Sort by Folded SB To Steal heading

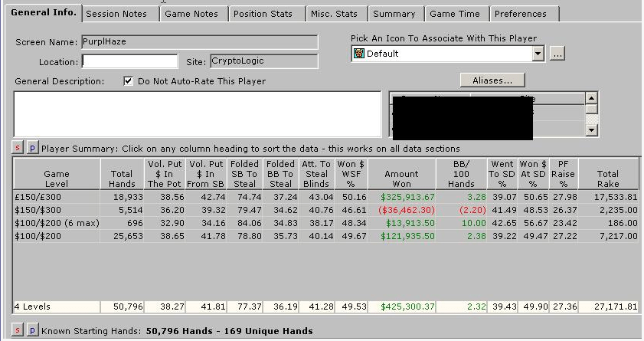point(244,174)
